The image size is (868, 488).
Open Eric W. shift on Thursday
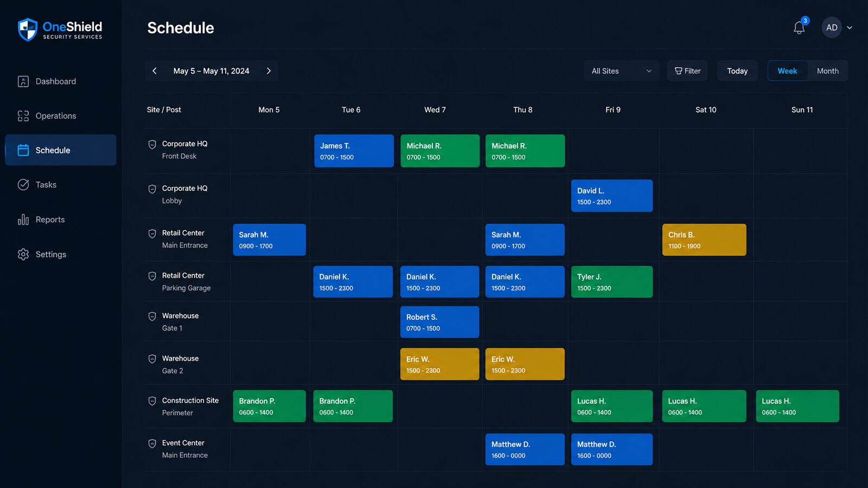(525, 364)
